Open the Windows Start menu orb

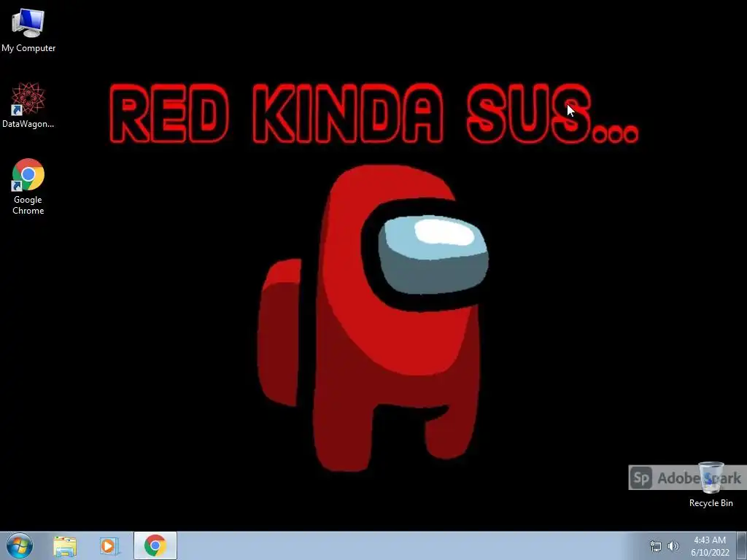(20, 545)
